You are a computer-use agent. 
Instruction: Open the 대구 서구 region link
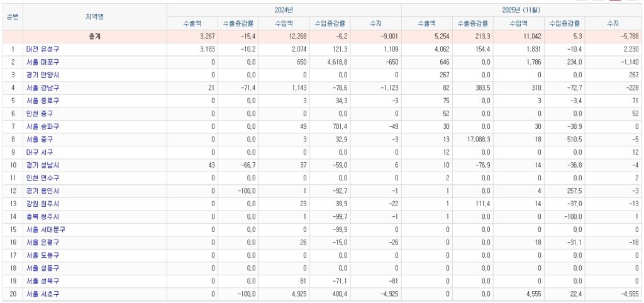point(40,152)
